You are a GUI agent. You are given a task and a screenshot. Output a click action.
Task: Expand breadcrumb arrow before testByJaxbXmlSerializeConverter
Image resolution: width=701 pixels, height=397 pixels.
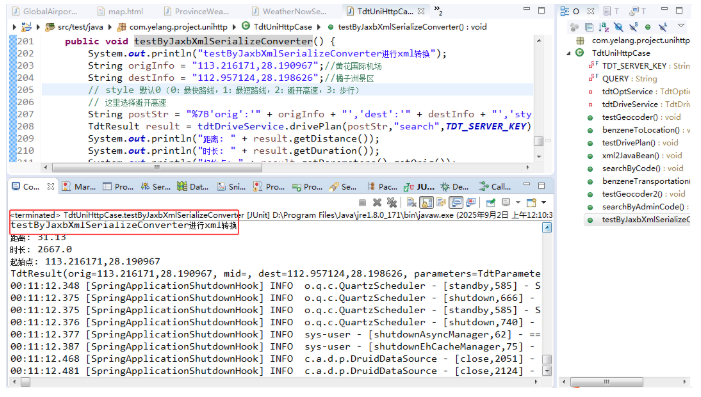click(319, 27)
